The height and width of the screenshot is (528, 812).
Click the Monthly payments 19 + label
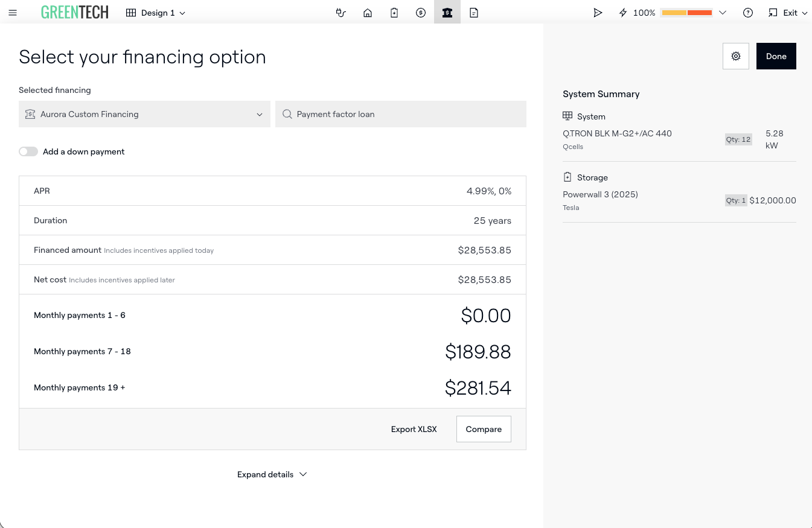(x=80, y=387)
